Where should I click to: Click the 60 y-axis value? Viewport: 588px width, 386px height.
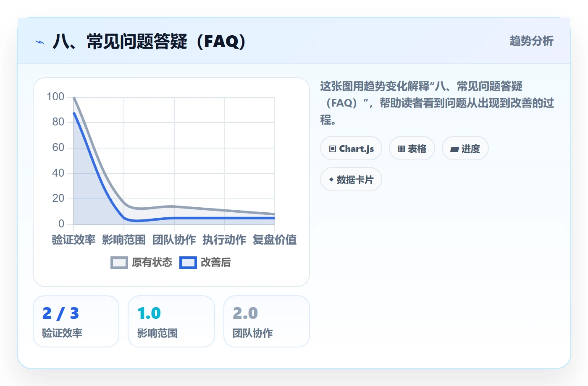coord(58,148)
